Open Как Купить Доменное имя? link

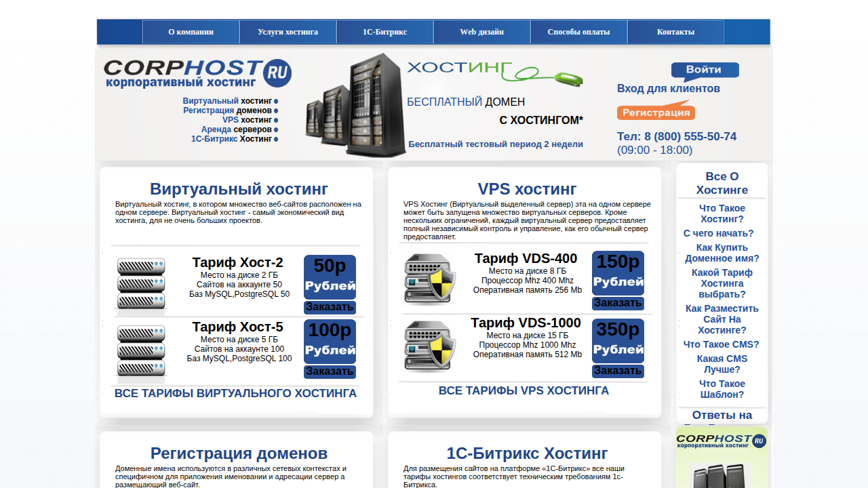[x=722, y=253]
